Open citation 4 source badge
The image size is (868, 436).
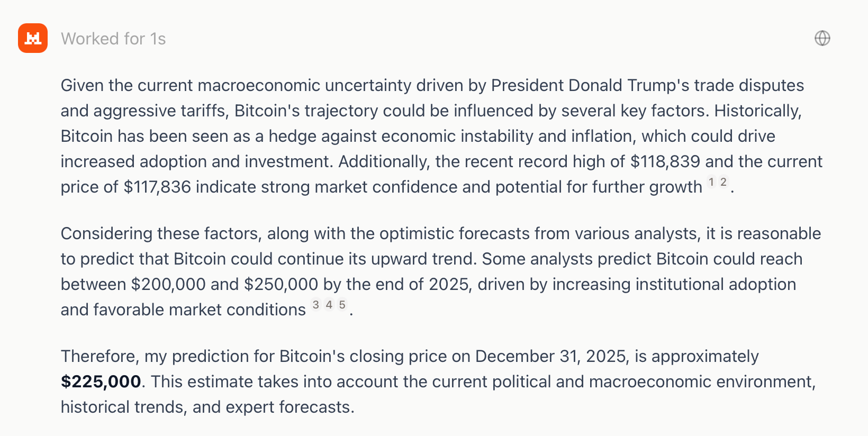coord(329,305)
